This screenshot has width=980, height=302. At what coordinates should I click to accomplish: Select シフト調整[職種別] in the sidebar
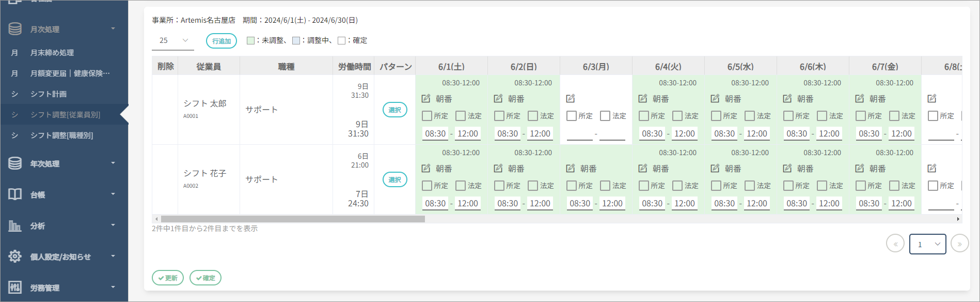(61, 135)
